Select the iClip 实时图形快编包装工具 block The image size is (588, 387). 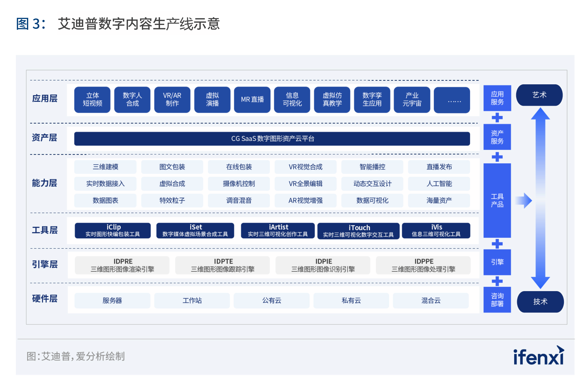113,231
